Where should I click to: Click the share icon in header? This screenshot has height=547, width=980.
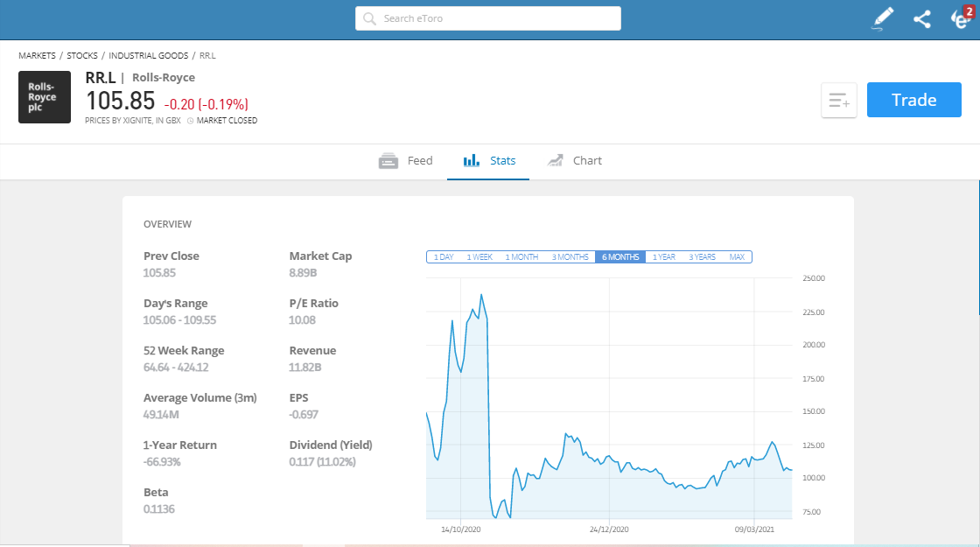coord(922,18)
